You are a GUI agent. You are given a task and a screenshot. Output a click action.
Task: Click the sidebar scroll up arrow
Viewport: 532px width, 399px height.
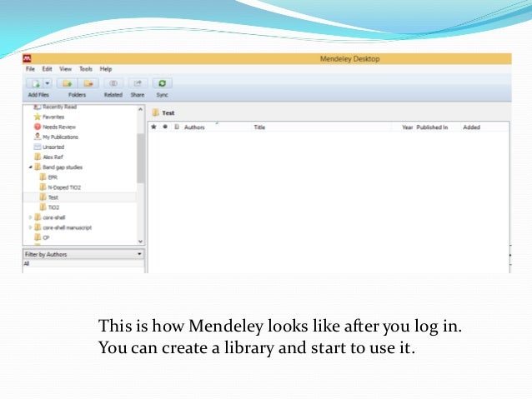[x=140, y=109]
